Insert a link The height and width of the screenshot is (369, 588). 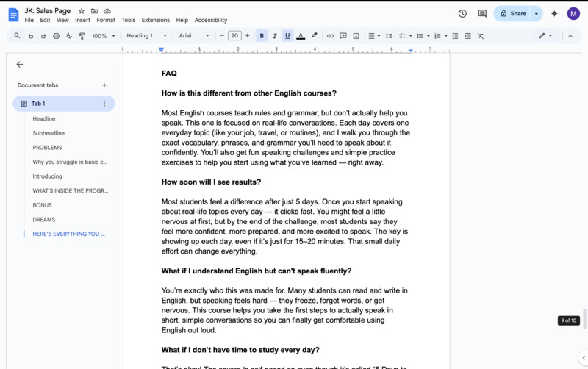pos(330,36)
